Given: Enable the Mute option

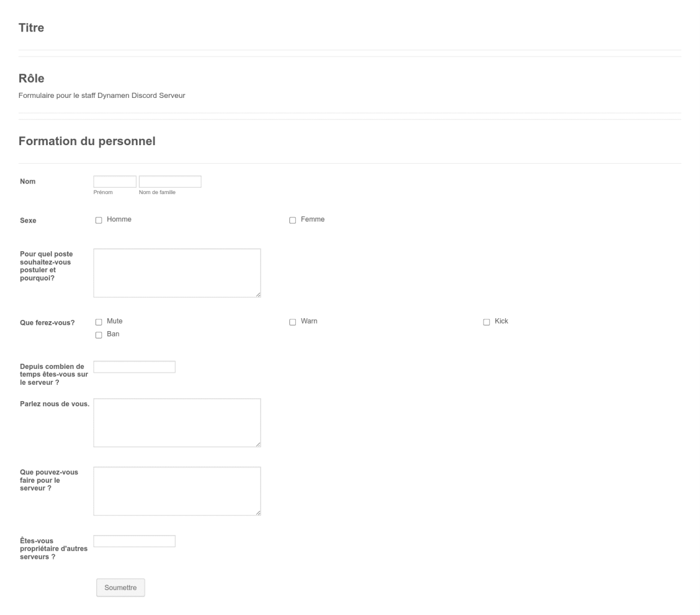Looking at the screenshot, I should pyautogui.click(x=99, y=321).
